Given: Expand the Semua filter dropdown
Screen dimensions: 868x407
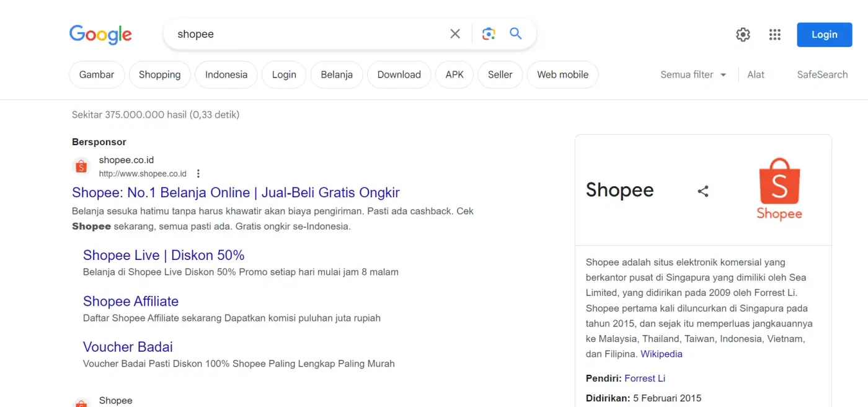Looking at the screenshot, I should pyautogui.click(x=693, y=74).
